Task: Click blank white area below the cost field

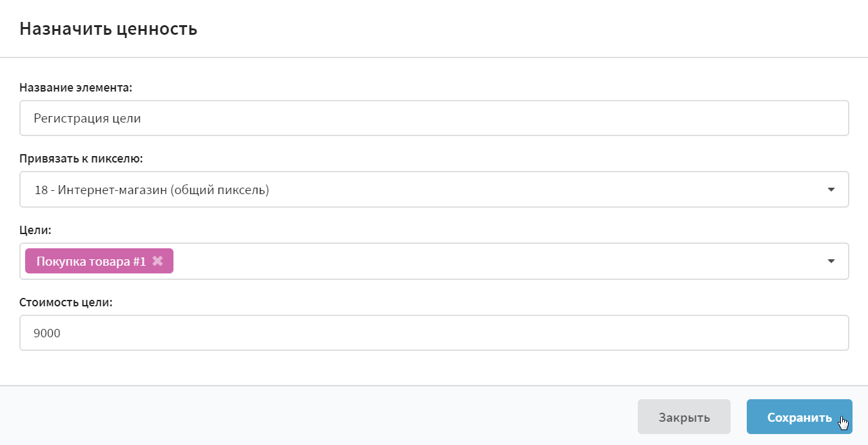Action: click(434, 368)
